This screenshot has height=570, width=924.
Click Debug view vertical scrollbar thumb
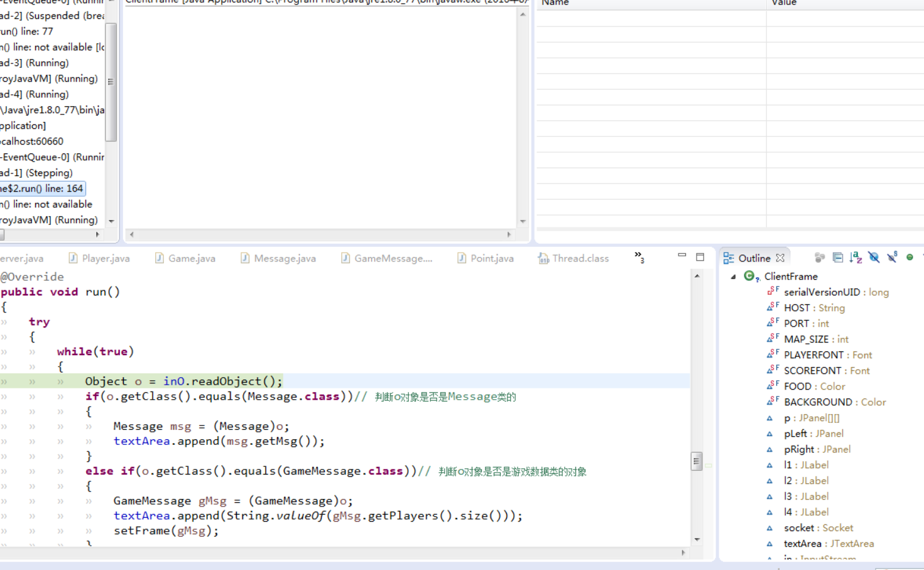(111, 82)
